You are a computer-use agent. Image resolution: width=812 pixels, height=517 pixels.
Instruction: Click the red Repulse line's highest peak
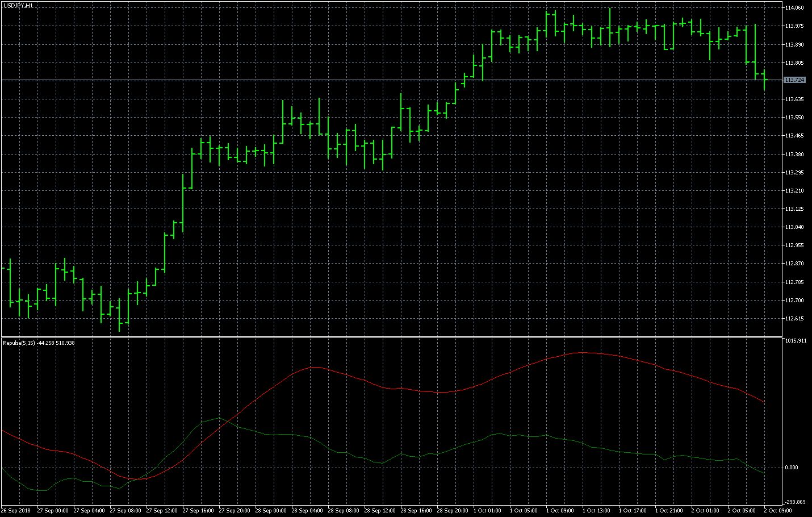coord(584,353)
